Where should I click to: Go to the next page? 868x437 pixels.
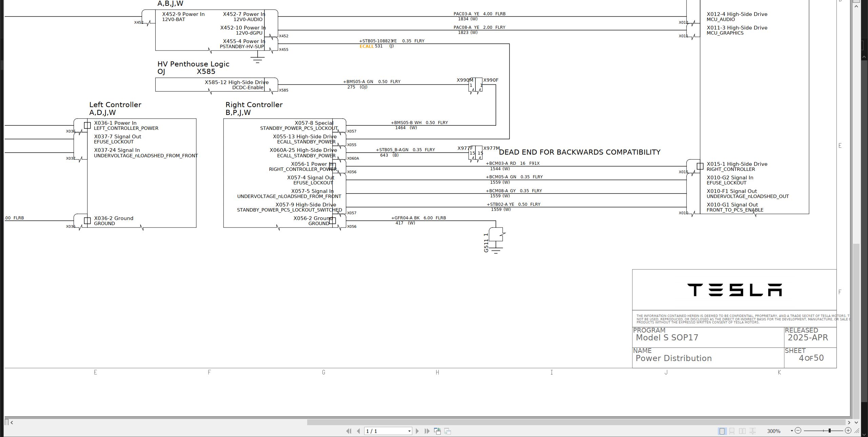coord(417,431)
